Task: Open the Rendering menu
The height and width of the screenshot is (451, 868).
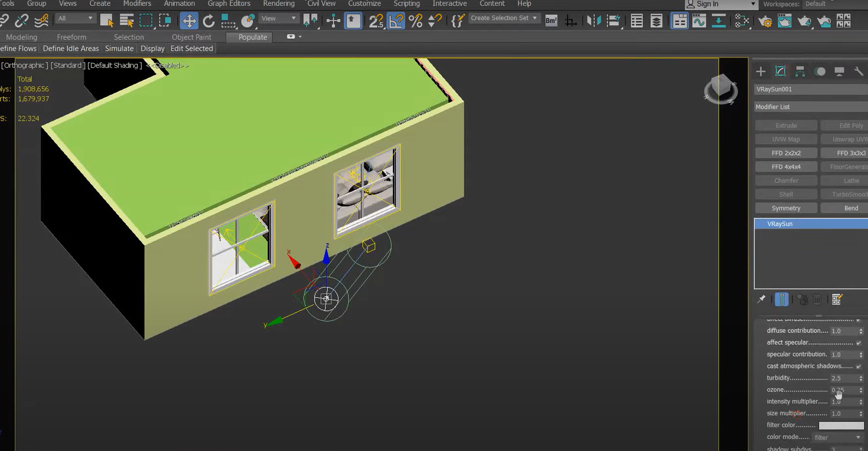Action: point(279,4)
